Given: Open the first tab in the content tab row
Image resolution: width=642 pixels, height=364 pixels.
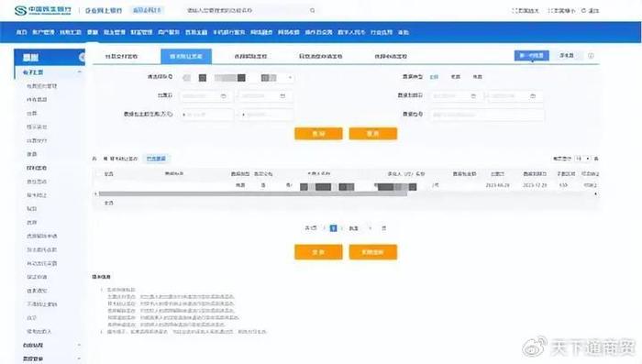Looking at the screenshot, I should [x=122, y=56].
